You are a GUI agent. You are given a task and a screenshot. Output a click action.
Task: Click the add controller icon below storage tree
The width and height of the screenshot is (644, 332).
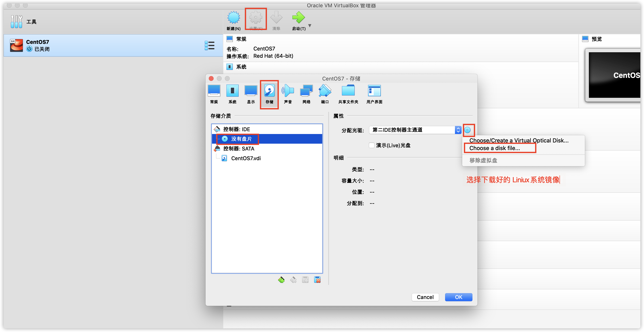(281, 280)
